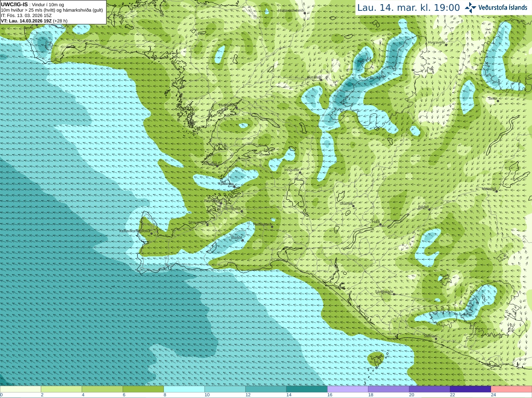Select the Hvanneyri station marker
Viewport: 532px width, 398px height.
(236, 108)
